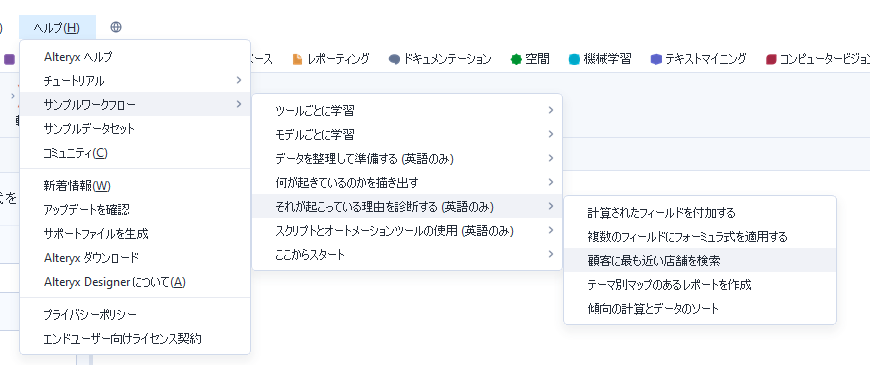Switch to ドキュメンテーション tool palette tab
The width and height of the screenshot is (870, 365).
coord(441,59)
